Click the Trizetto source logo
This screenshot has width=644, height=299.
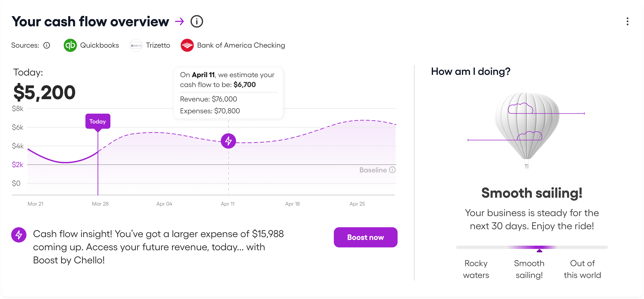tap(136, 45)
